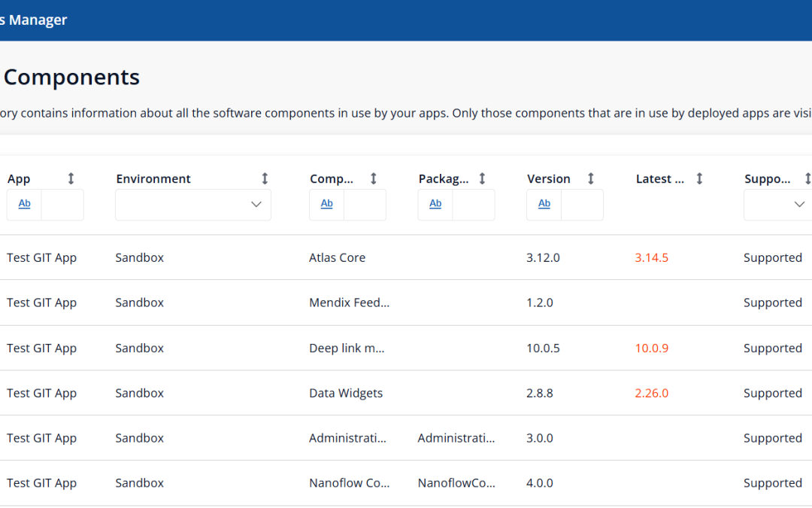Click the Component column sort icon
The height and width of the screenshot is (508, 812).
374,178
